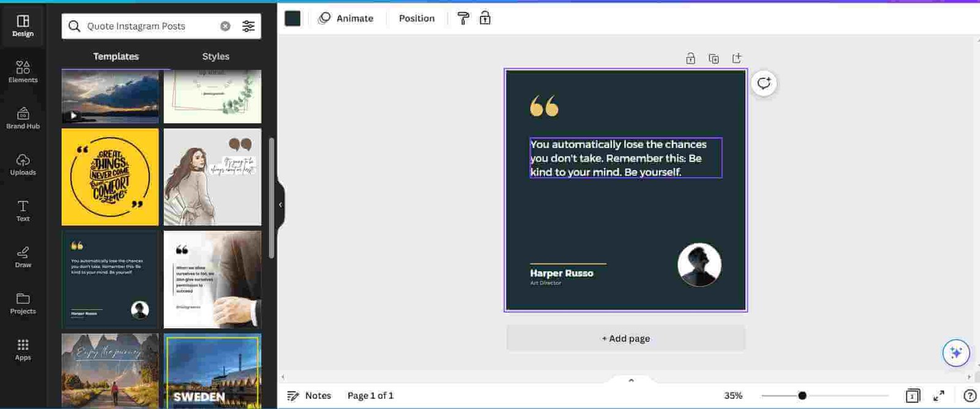
Task: Choose the suit photo quote template
Action: [x=213, y=280]
